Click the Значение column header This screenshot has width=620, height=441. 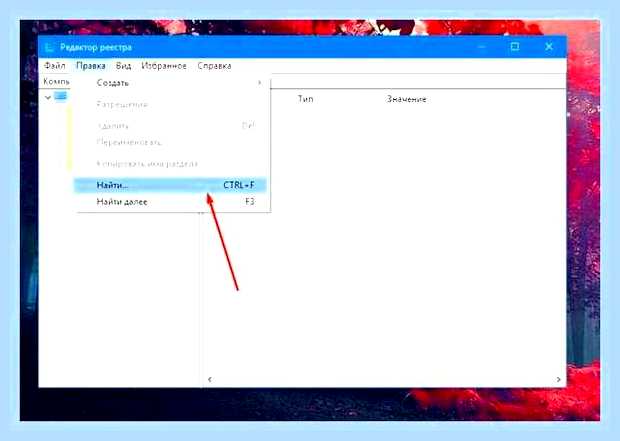pos(406,99)
